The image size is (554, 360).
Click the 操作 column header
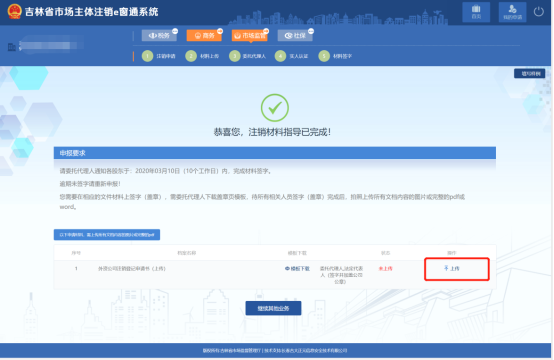pyautogui.click(x=452, y=253)
